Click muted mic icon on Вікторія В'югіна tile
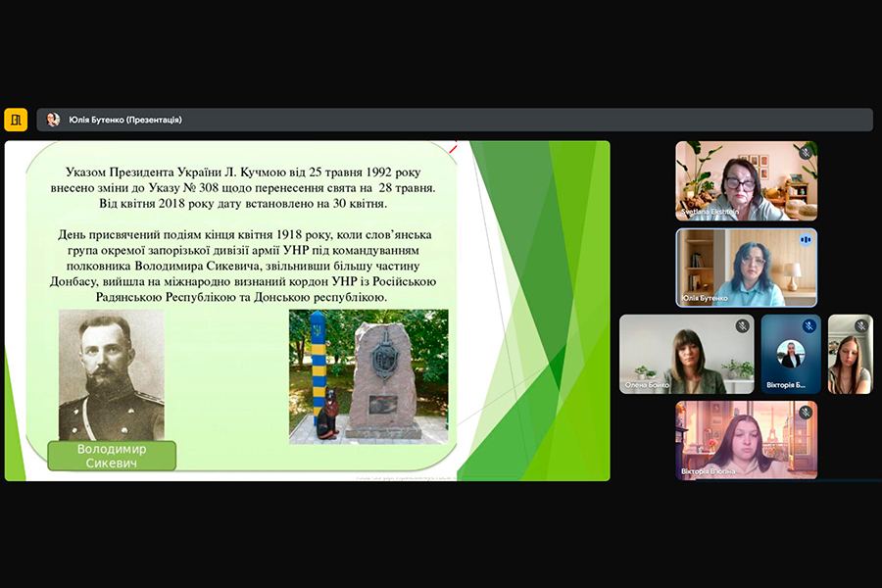 pyautogui.click(x=806, y=413)
